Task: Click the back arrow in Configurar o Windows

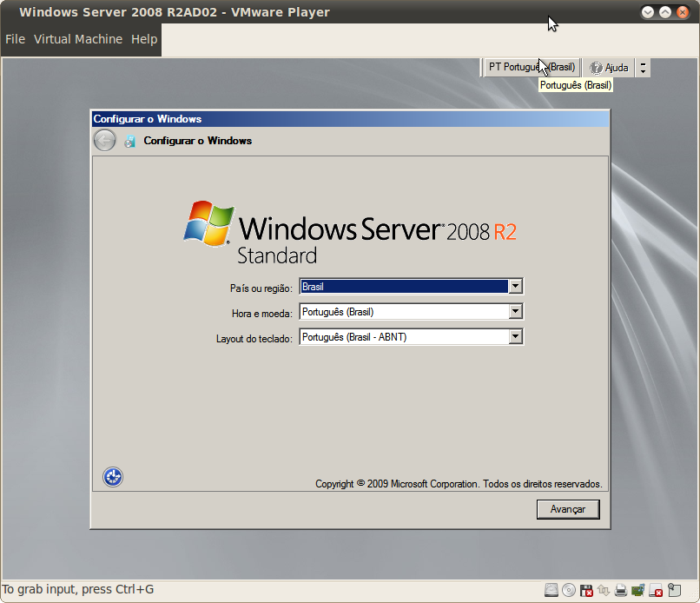Action: point(104,140)
